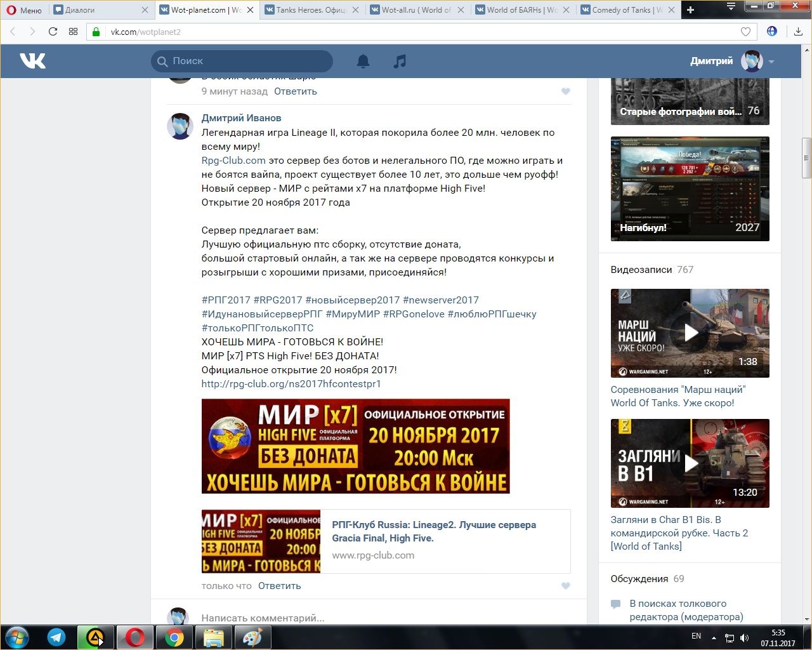Open the Нагибнул! album thumbnail
This screenshot has height=650, width=812.
(690, 189)
